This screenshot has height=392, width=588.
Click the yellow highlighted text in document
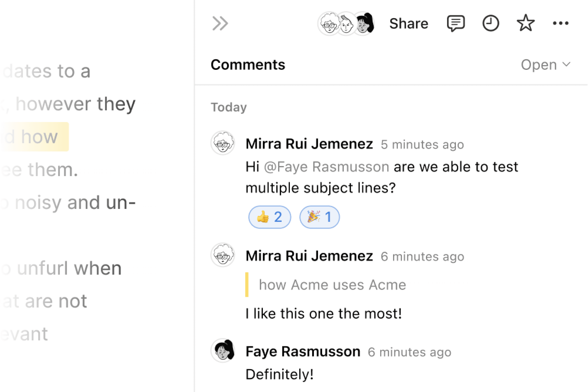point(35,137)
